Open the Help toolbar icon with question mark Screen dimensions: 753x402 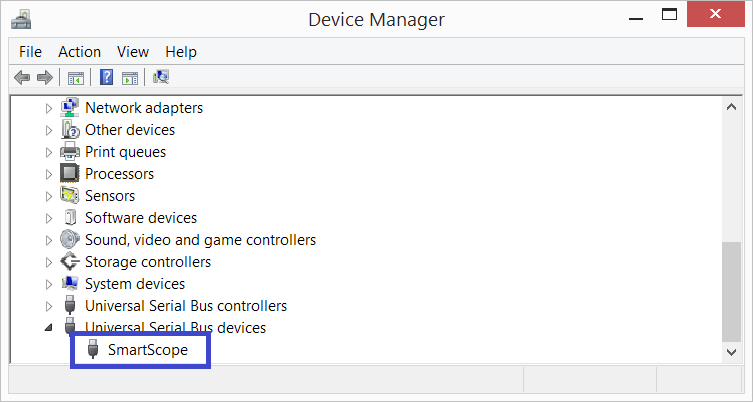click(x=106, y=77)
